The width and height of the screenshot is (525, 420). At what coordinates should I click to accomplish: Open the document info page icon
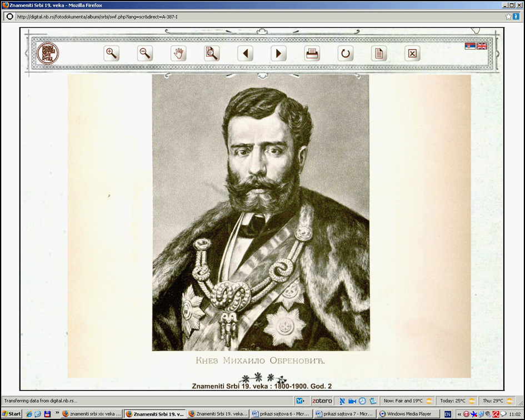click(x=379, y=53)
